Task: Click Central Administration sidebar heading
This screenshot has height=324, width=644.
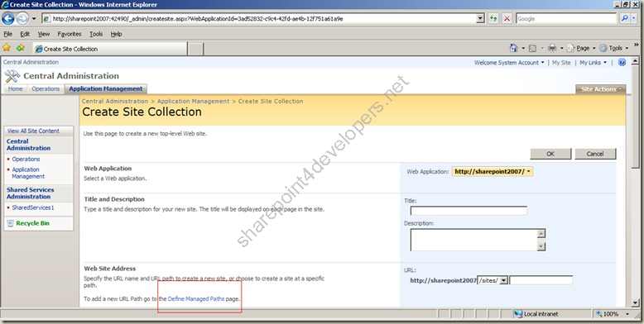Action: (x=28, y=145)
